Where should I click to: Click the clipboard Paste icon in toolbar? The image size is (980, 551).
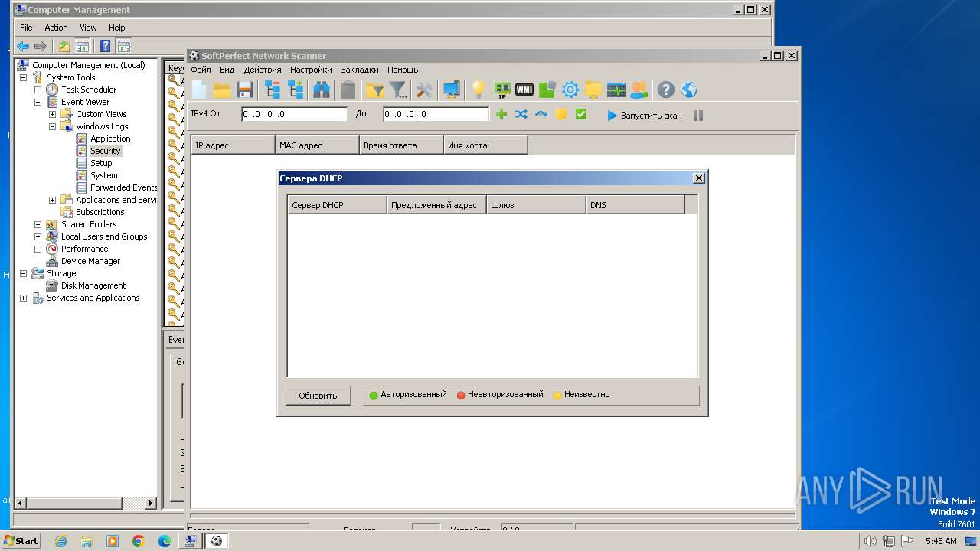click(348, 90)
